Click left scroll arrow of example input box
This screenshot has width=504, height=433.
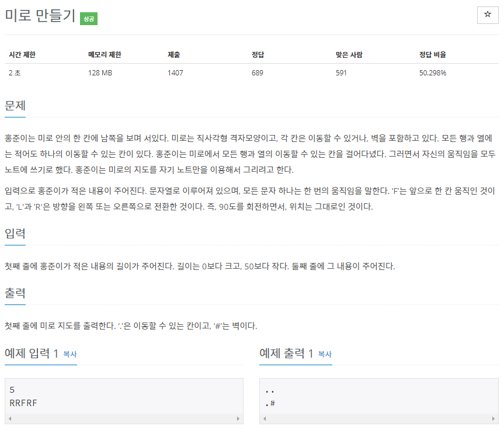(10, 418)
